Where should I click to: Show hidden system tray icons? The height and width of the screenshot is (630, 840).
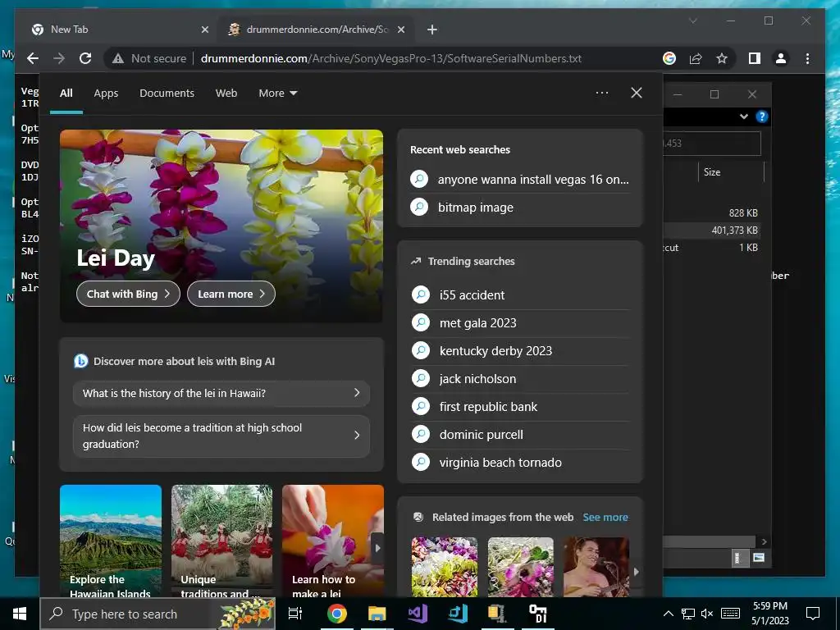[x=668, y=614]
